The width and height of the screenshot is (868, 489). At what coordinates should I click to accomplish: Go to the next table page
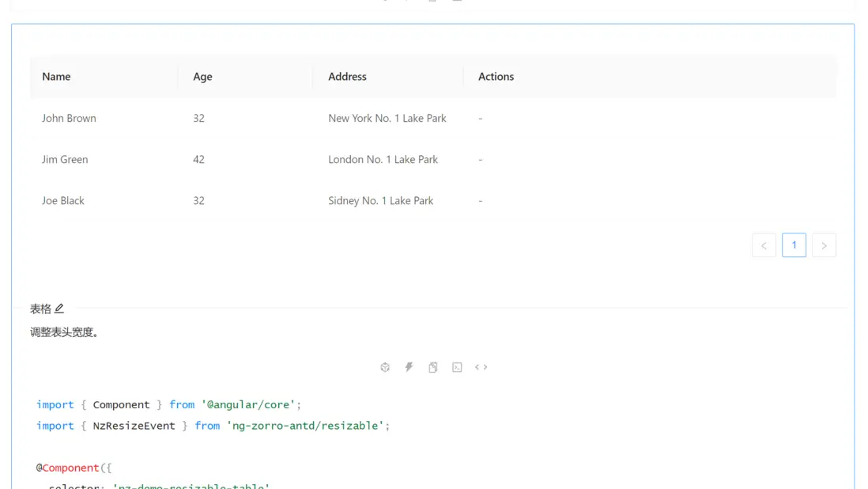[x=824, y=245]
